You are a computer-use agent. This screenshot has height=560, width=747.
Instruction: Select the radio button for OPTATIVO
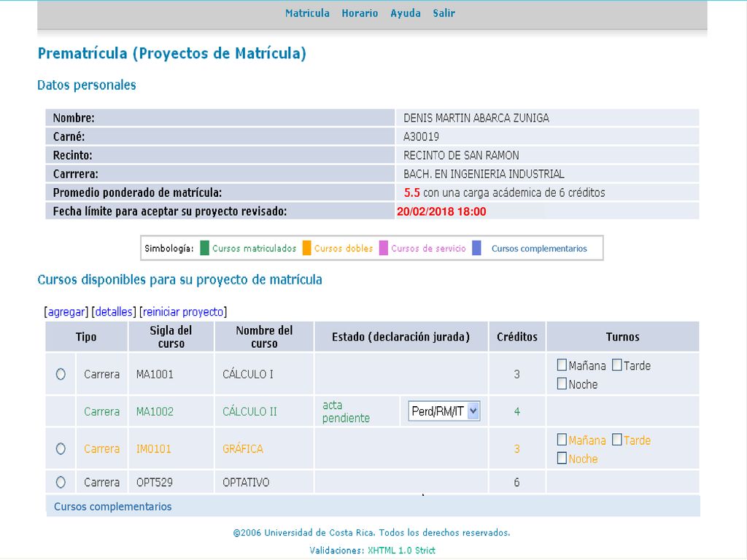point(61,482)
